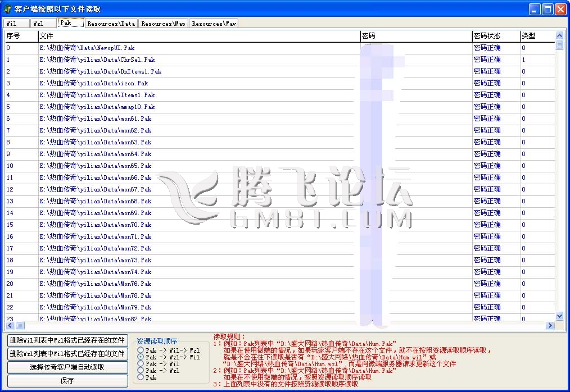This screenshot has width=570, height=392.
Task: Choose the 'Pak' only radio option
Action: tap(141, 377)
